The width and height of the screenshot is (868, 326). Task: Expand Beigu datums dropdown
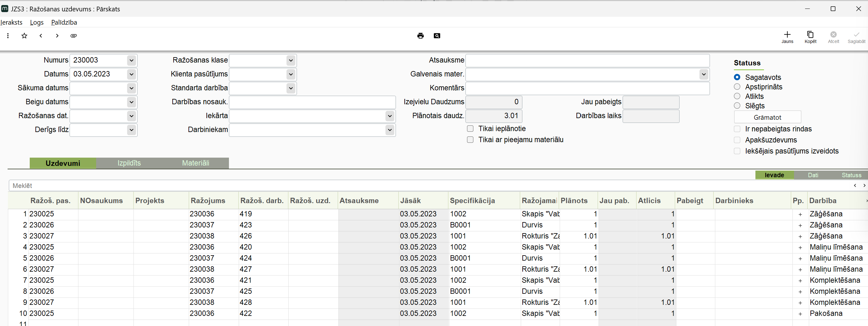(132, 102)
